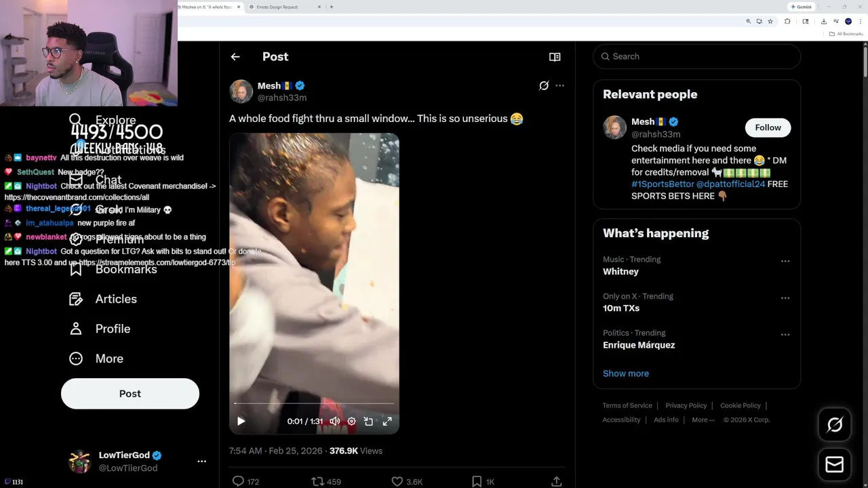This screenshot has height=488, width=868.
Task: Open browser extensions puzzle icon
Action: click(787, 22)
